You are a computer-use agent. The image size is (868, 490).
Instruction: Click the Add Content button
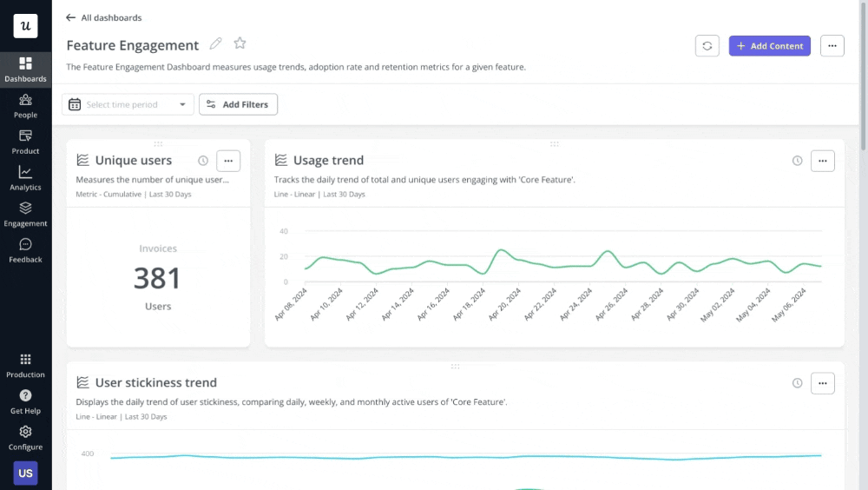pyautogui.click(x=769, y=46)
